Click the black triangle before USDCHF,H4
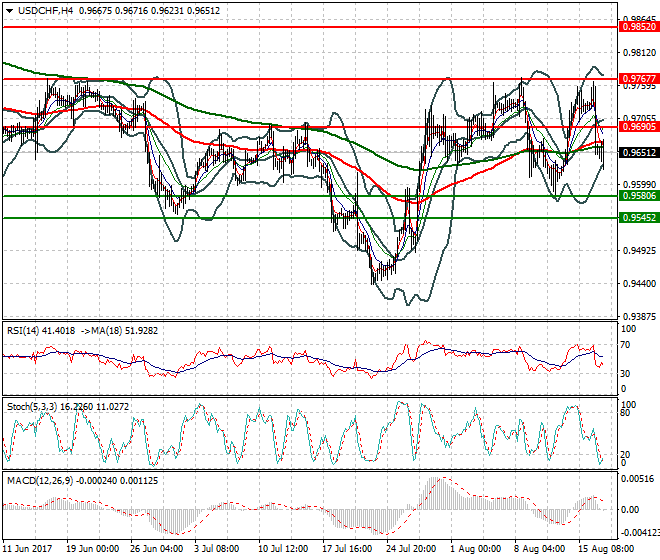This screenshot has width=660, height=560. click(x=9, y=11)
